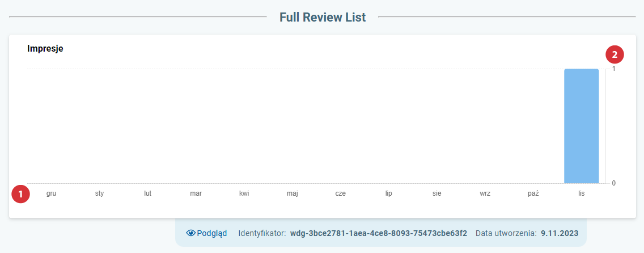Viewport: 644px width, 253px height.
Task: Click red annotation marker number 2
Action: click(615, 54)
